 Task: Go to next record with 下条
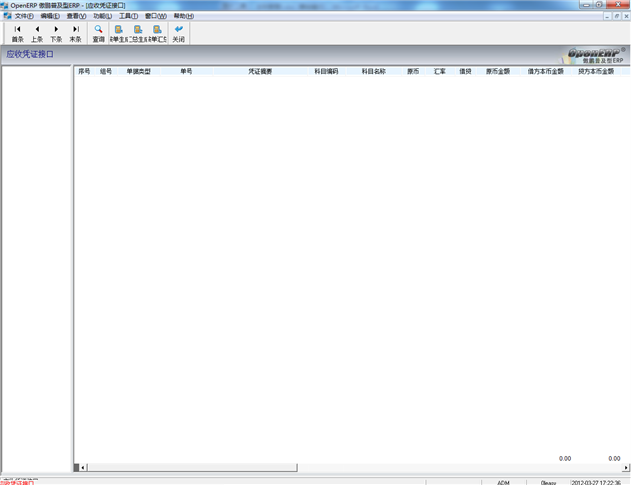click(56, 33)
